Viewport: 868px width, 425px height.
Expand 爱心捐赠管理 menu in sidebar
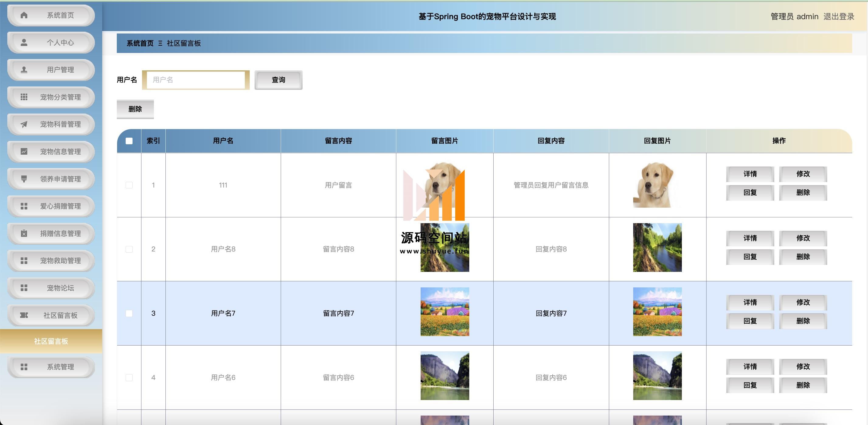point(51,206)
